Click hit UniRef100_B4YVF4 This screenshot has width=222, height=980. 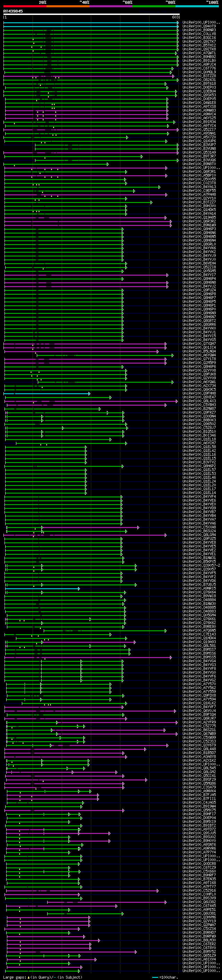(199, 496)
